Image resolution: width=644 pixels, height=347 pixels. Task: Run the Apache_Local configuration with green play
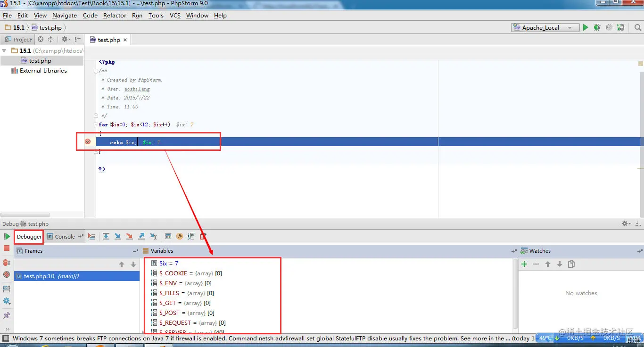585,28
